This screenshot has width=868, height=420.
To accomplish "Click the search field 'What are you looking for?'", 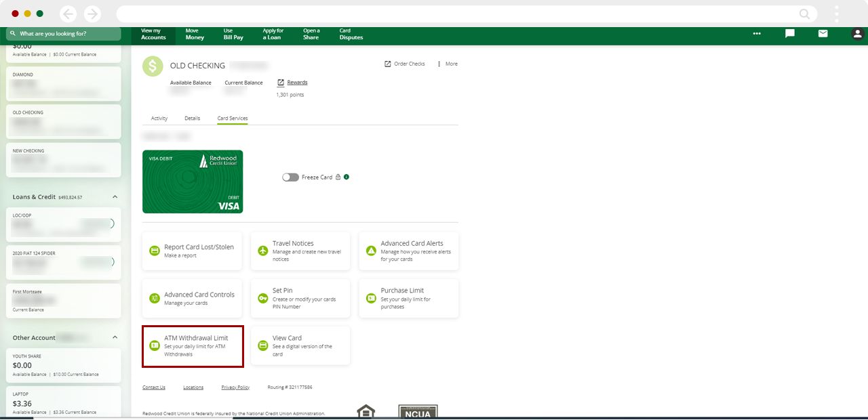I will pyautogui.click(x=64, y=33).
